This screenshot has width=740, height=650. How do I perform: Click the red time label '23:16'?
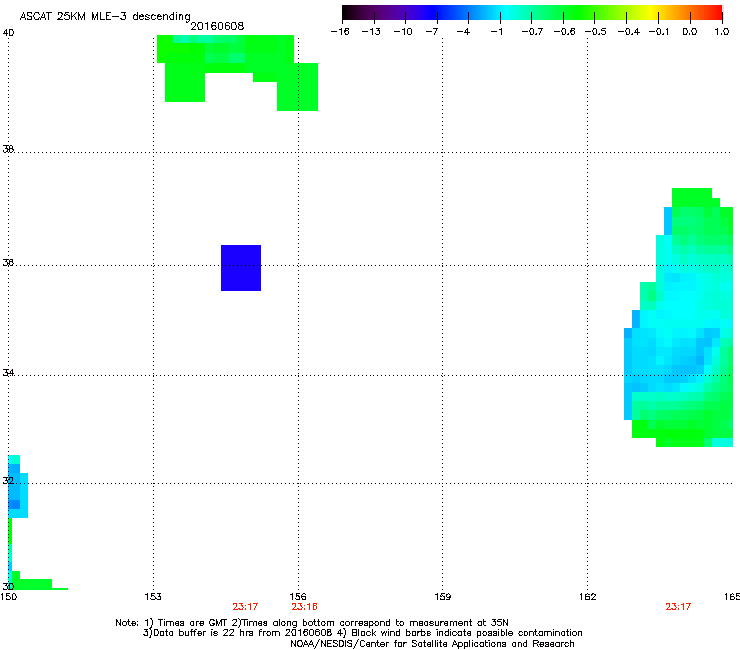pos(304,607)
